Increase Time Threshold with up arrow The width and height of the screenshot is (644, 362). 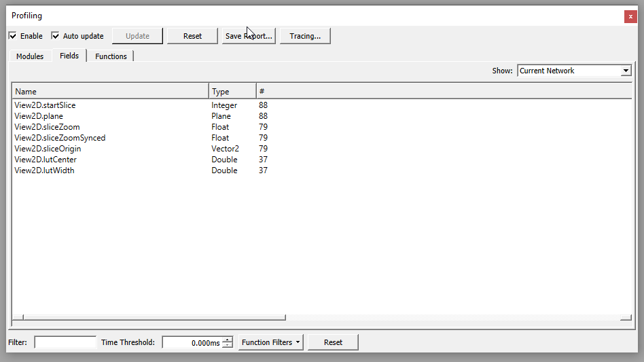pyautogui.click(x=228, y=340)
